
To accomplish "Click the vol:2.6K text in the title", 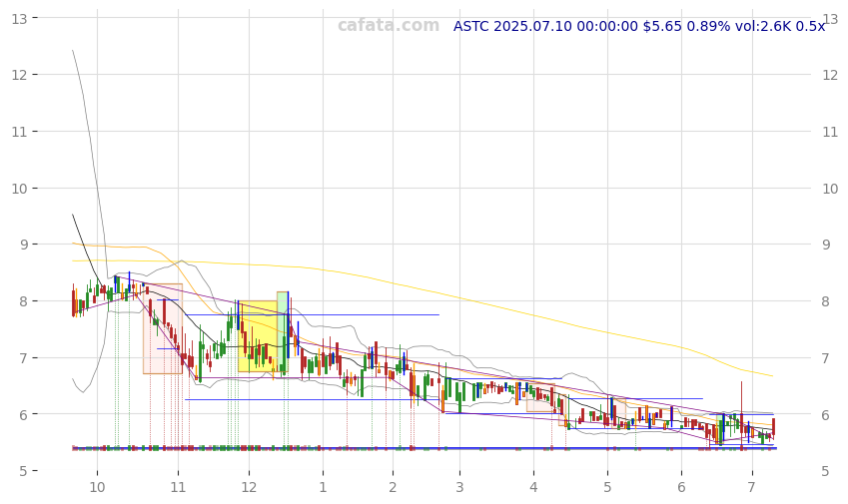I will (x=762, y=26).
